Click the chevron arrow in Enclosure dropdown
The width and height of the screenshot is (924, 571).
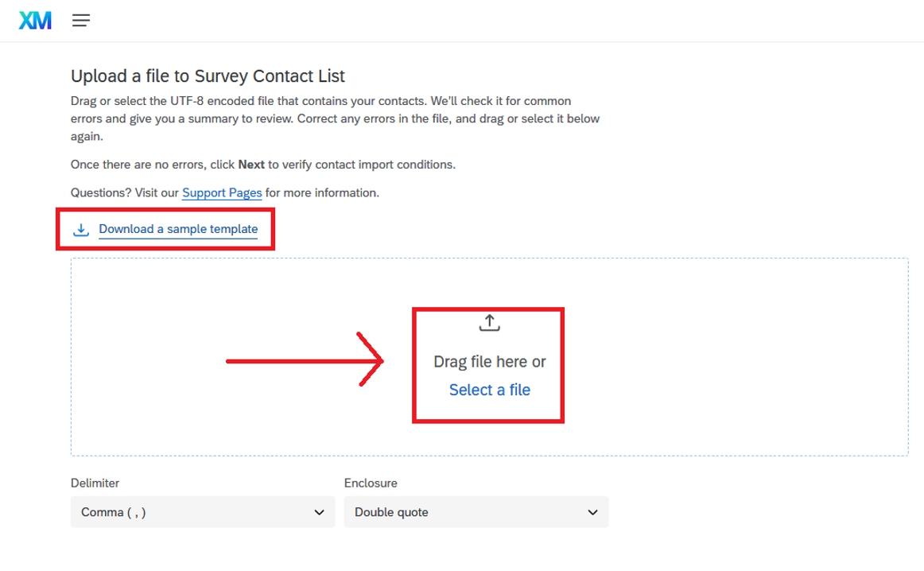[592, 512]
